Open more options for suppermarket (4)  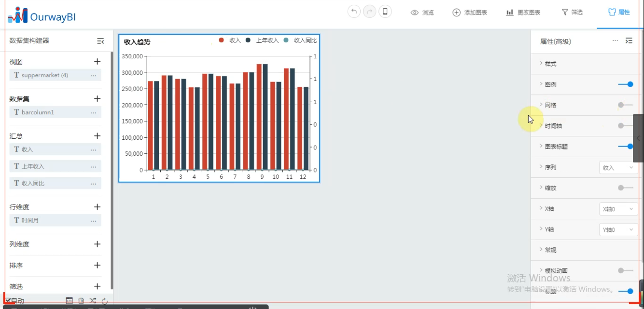tap(93, 75)
